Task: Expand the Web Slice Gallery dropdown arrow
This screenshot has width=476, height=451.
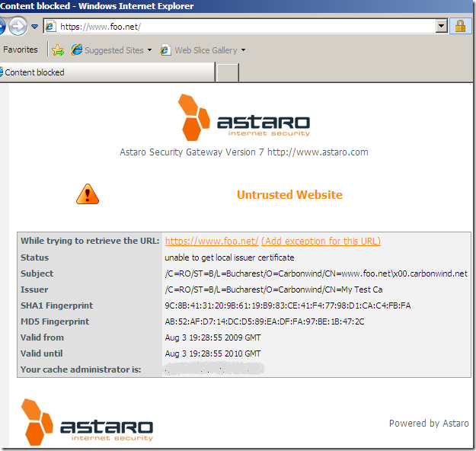Action: tap(243, 50)
